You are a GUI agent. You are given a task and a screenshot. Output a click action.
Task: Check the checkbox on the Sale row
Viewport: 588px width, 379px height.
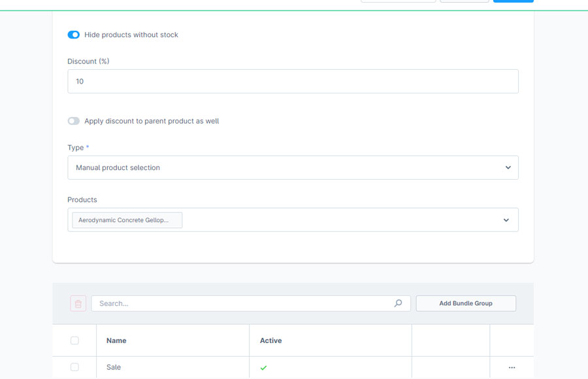coord(74,367)
